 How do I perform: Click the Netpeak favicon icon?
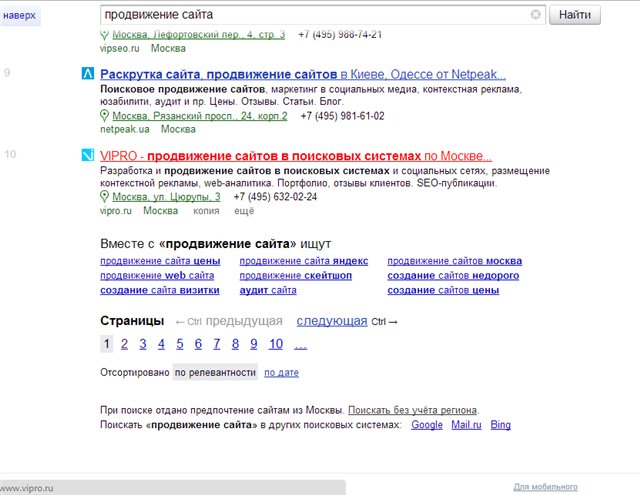(88, 74)
